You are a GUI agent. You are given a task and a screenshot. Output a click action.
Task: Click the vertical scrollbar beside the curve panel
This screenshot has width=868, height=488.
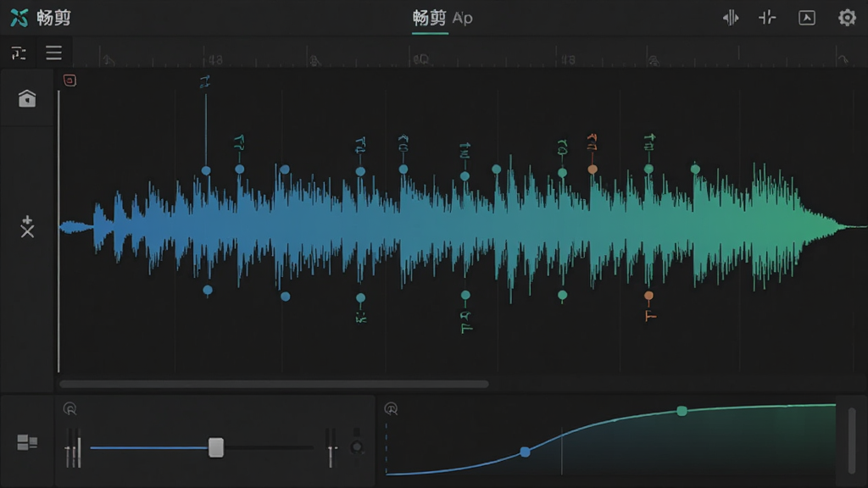pos(852,441)
